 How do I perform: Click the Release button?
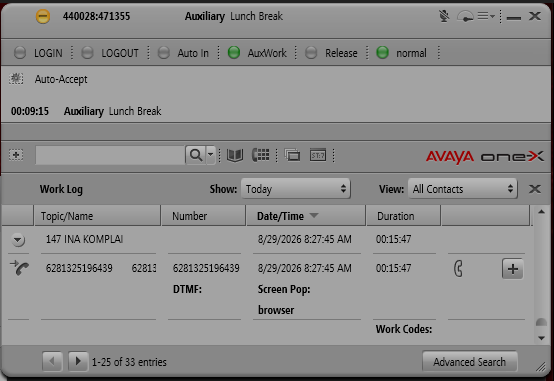[331, 53]
